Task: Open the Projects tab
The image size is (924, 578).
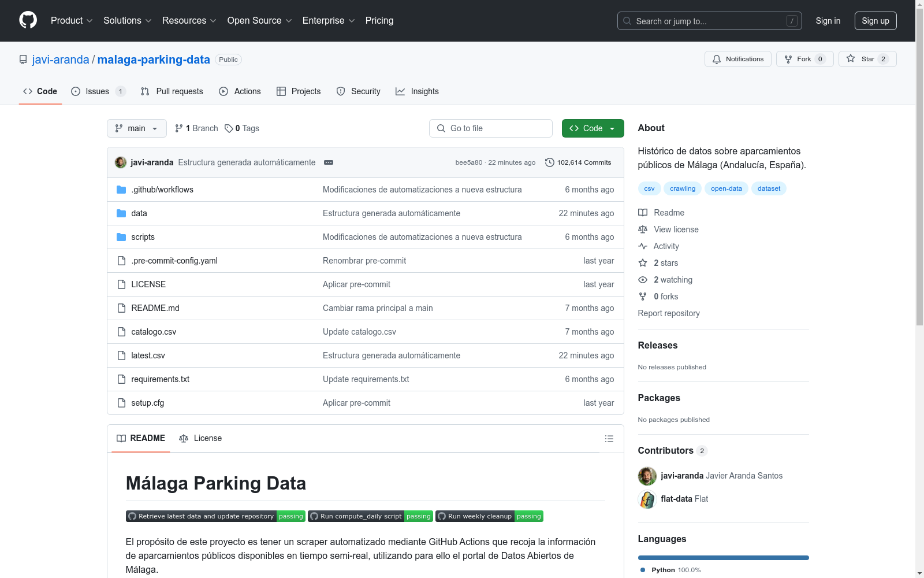Action: click(299, 91)
